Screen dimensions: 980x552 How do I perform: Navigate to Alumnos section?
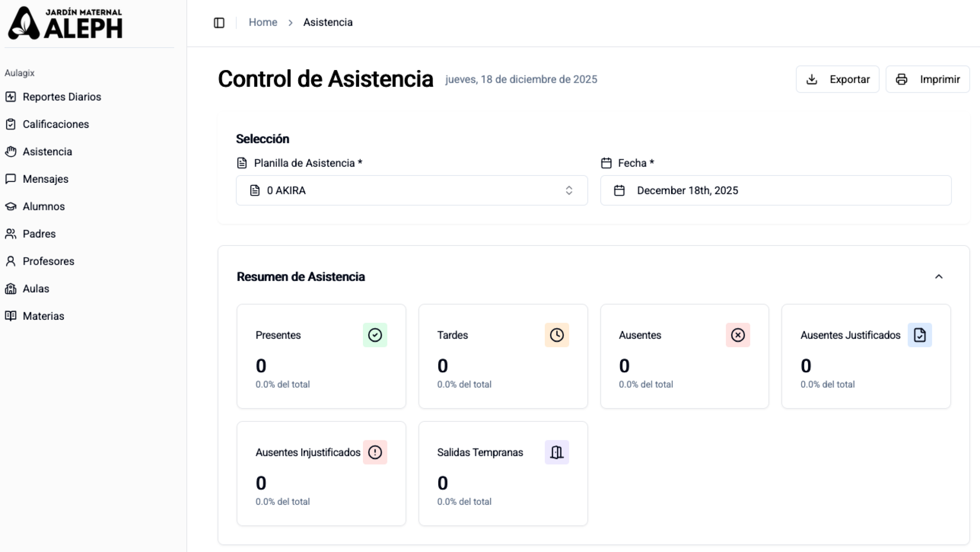(x=44, y=206)
